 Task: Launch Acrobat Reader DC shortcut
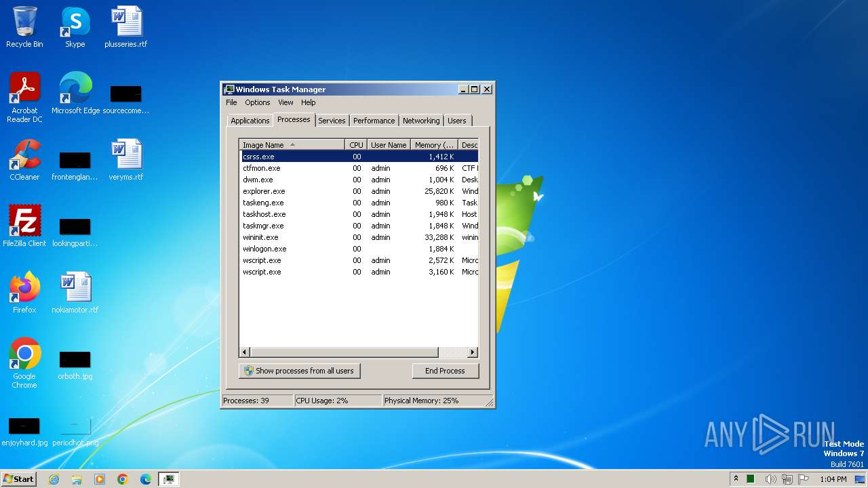(24, 98)
